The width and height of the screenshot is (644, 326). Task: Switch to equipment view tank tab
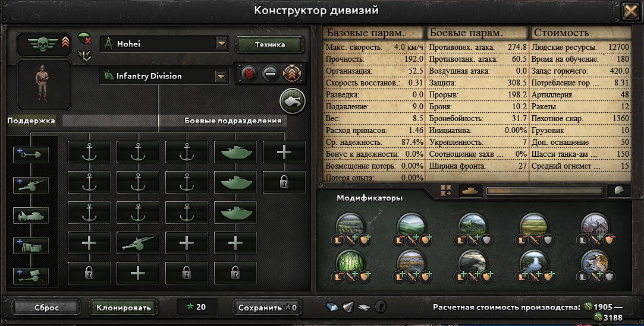[x=471, y=191]
